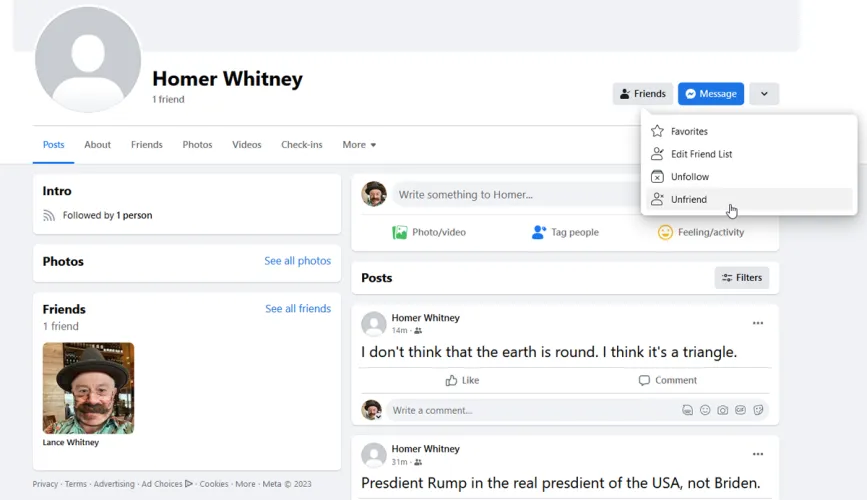
Task: Expand the More tab dropdown
Action: pos(359,145)
